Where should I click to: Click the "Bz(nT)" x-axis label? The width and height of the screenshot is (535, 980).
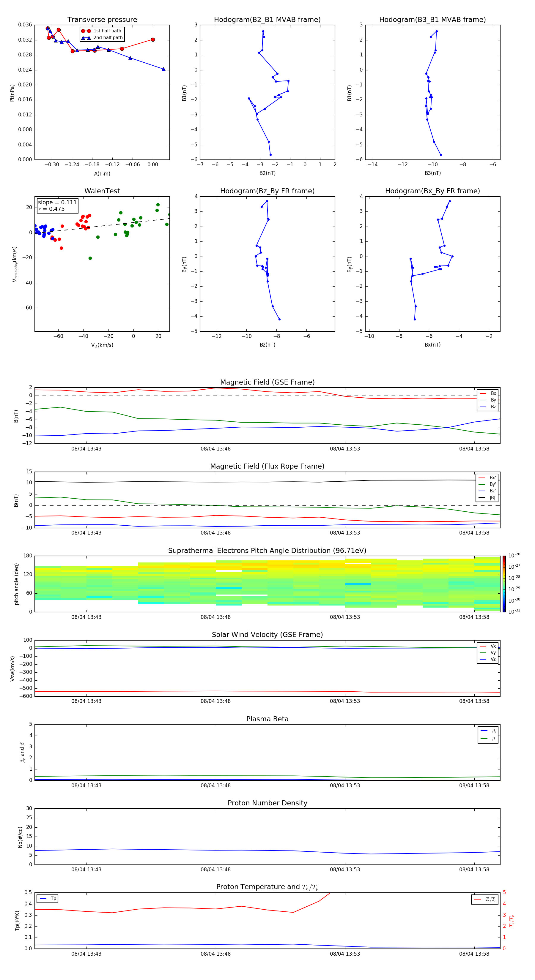(267, 345)
